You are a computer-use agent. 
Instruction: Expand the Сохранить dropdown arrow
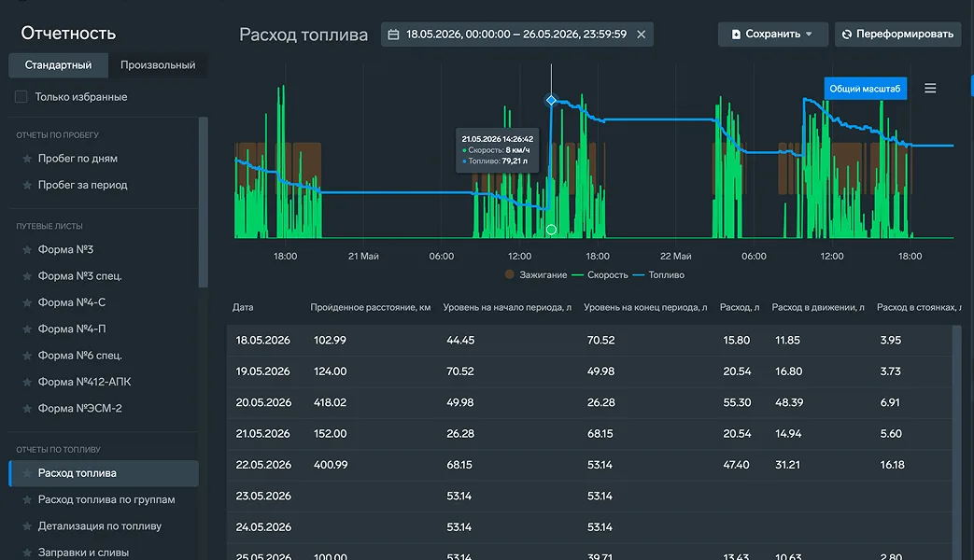coord(809,35)
